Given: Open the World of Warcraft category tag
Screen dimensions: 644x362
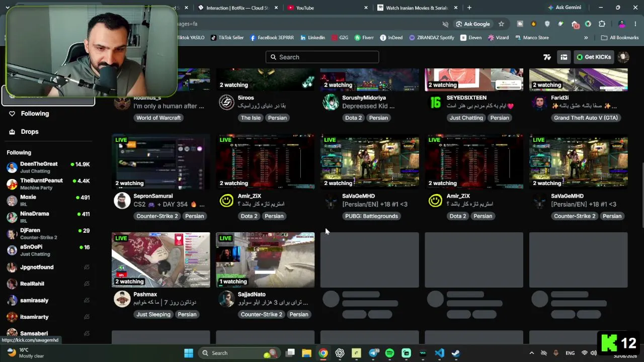Looking at the screenshot, I should tap(158, 118).
